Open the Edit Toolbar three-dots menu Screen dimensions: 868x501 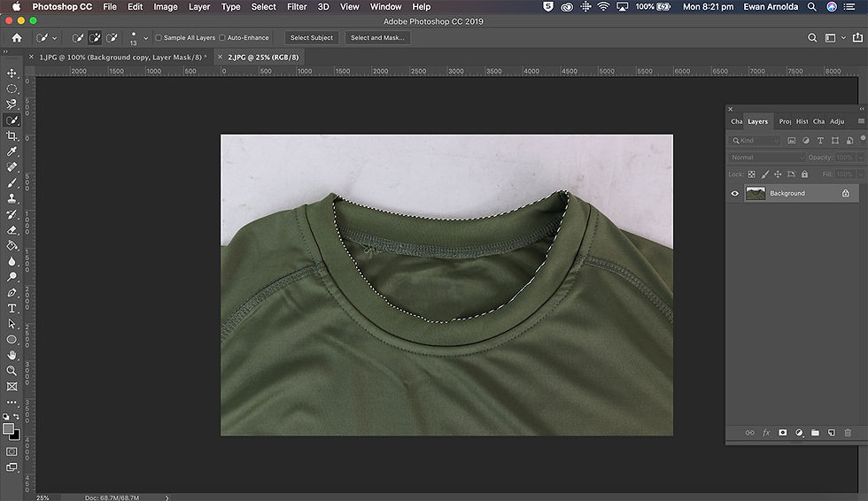[12, 402]
